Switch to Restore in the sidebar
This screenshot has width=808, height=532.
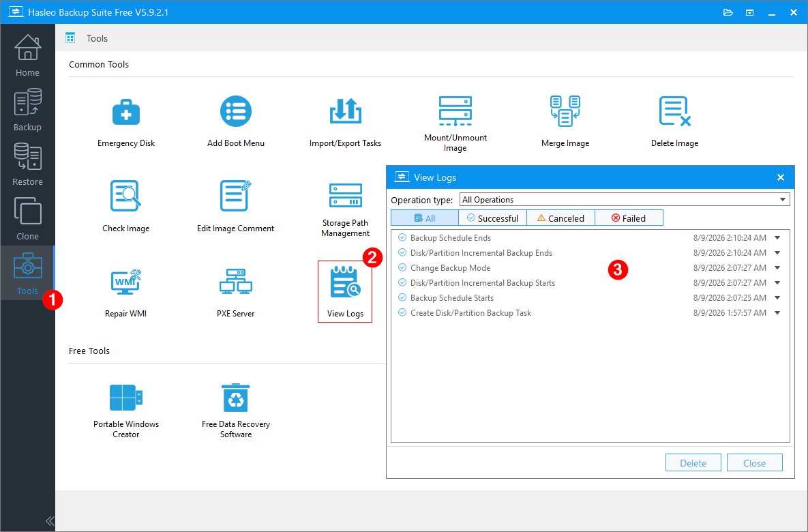coord(27,164)
